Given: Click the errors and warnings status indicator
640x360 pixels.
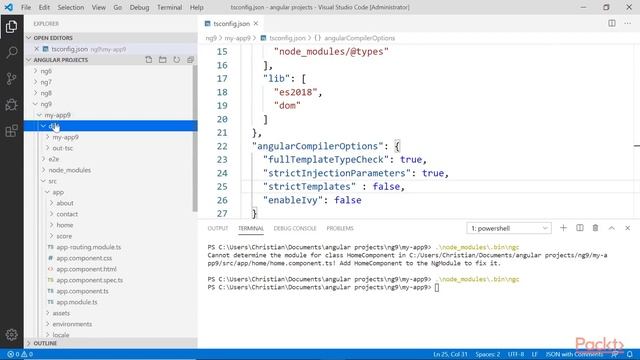Looking at the screenshot, I should [x=20, y=354].
